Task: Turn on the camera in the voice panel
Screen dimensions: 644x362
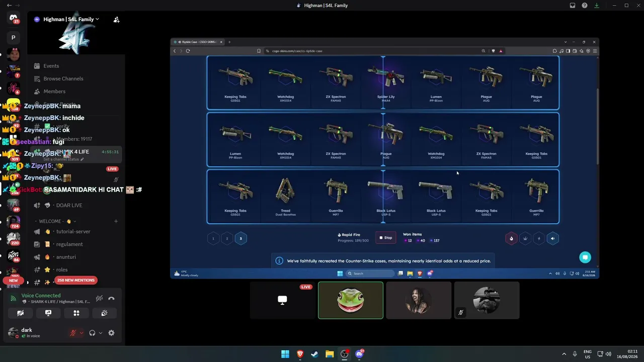Action: tap(20, 313)
